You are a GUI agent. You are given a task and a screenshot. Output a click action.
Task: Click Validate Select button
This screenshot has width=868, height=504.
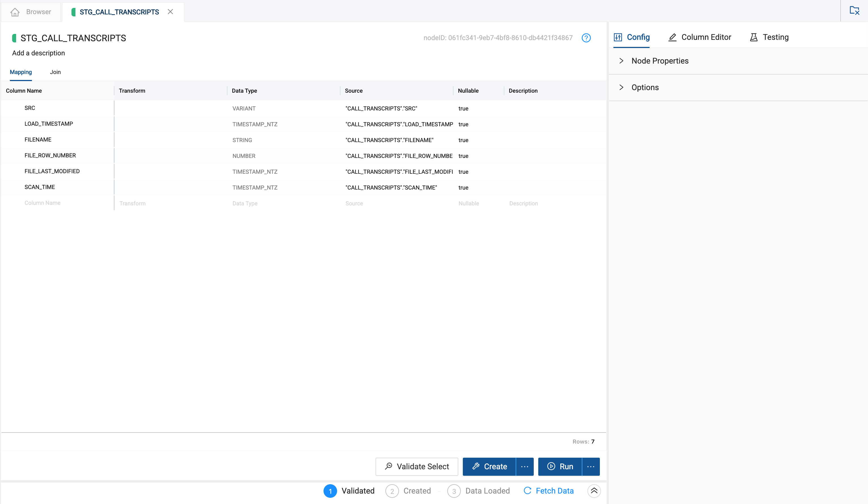[417, 466]
